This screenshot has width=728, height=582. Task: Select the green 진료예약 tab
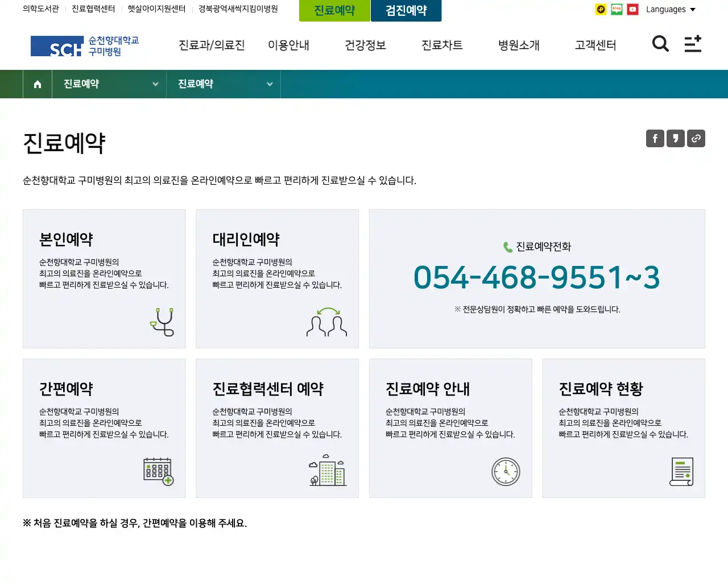click(334, 11)
